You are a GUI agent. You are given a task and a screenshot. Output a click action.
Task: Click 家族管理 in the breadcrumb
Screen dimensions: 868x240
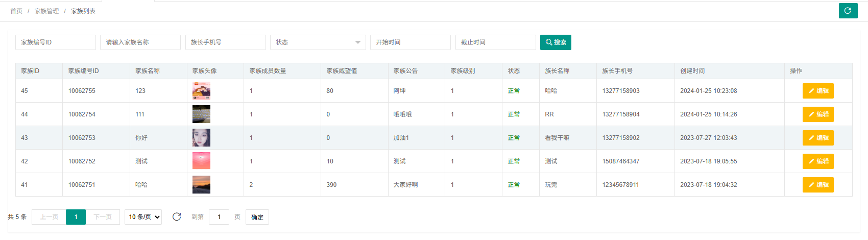click(46, 11)
